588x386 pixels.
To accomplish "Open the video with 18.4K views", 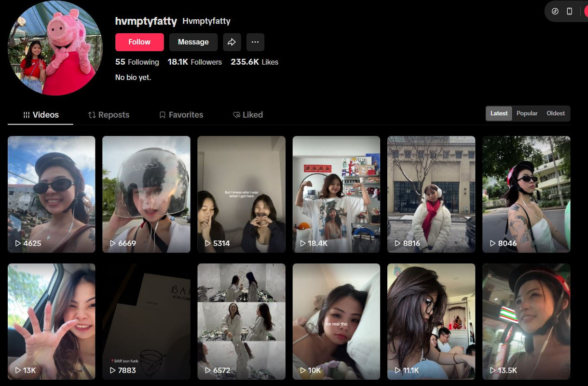I will coord(336,194).
